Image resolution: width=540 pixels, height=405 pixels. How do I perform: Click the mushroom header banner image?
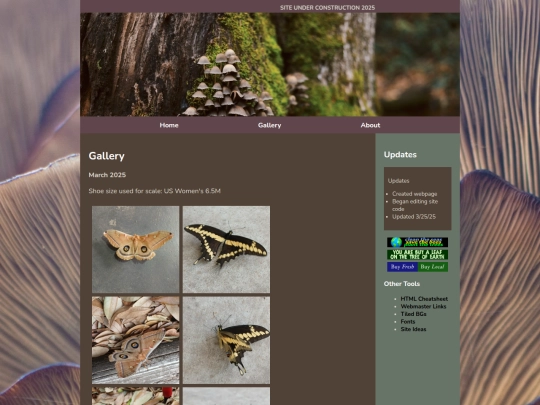point(270,64)
